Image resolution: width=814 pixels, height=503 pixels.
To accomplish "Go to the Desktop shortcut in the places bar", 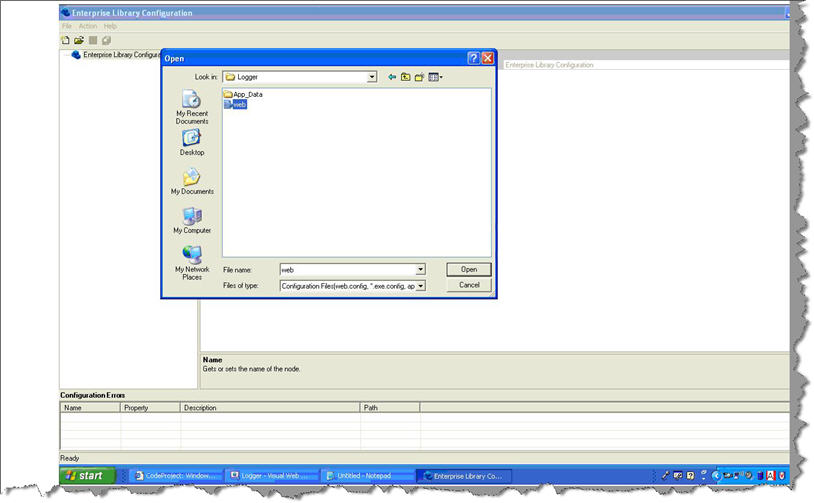I will tap(192, 143).
